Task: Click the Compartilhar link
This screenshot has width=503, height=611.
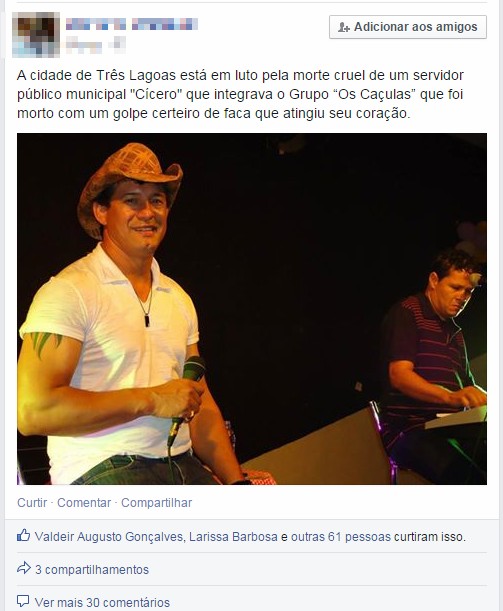Action: (157, 503)
